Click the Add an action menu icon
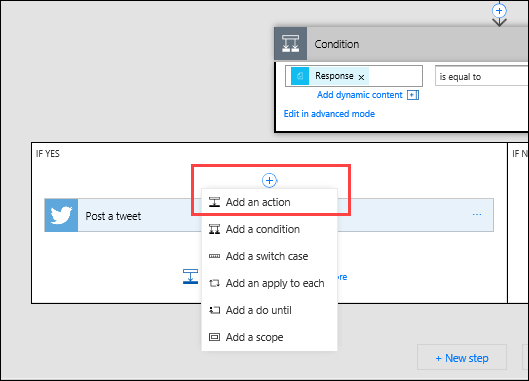This screenshot has width=529, height=381. point(214,202)
